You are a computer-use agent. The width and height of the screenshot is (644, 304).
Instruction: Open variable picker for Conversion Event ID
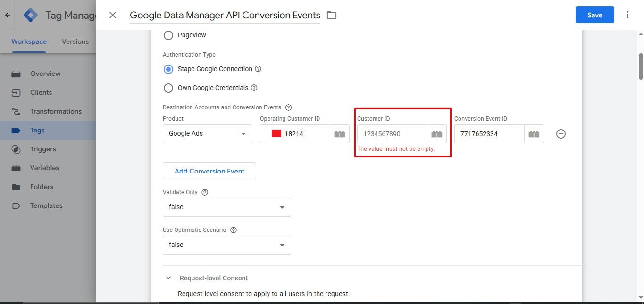tap(534, 134)
